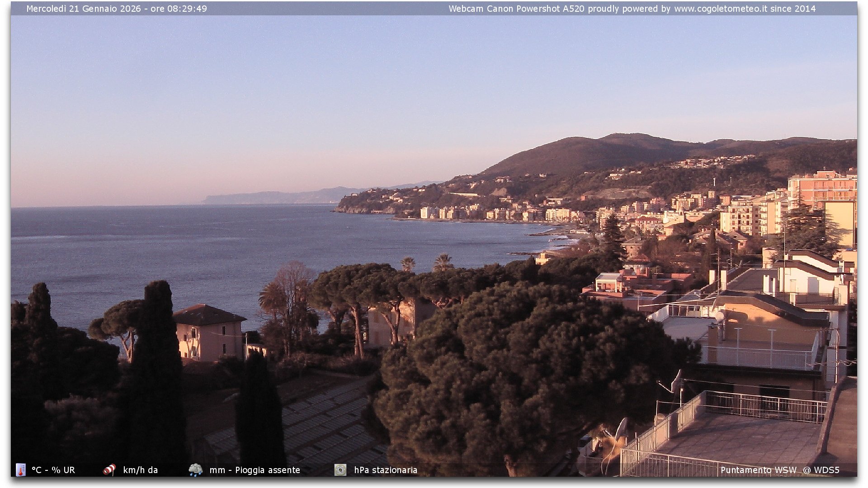
Task: Click the 'since 2014' header text
Action: [793, 9]
